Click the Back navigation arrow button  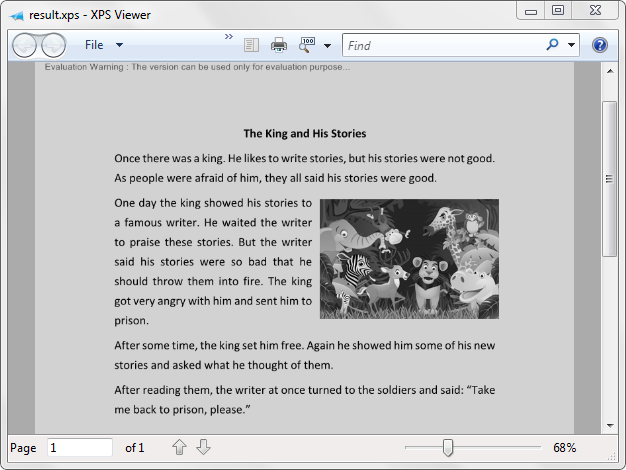[24, 45]
